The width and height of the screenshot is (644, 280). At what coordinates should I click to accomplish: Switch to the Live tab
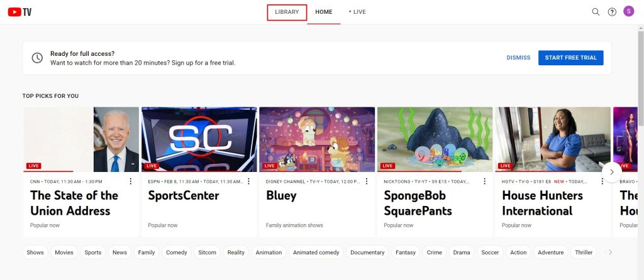pyautogui.click(x=357, y=12)
